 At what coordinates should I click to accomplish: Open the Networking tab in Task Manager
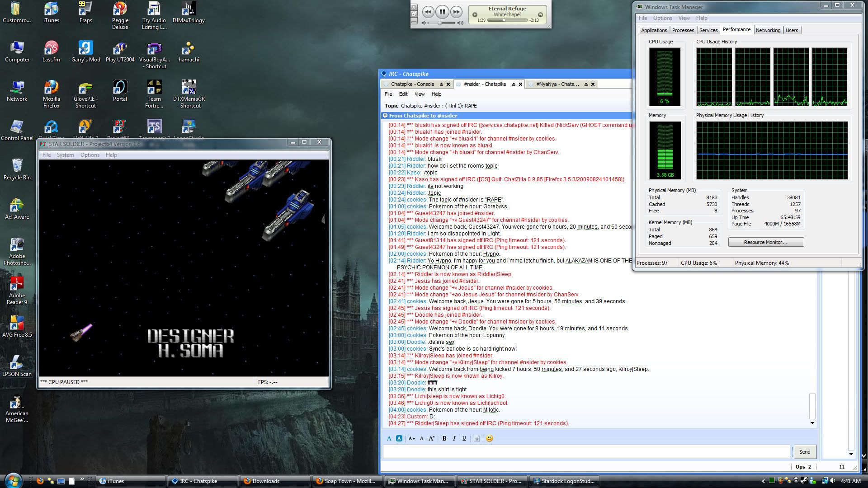pos(768,30)
